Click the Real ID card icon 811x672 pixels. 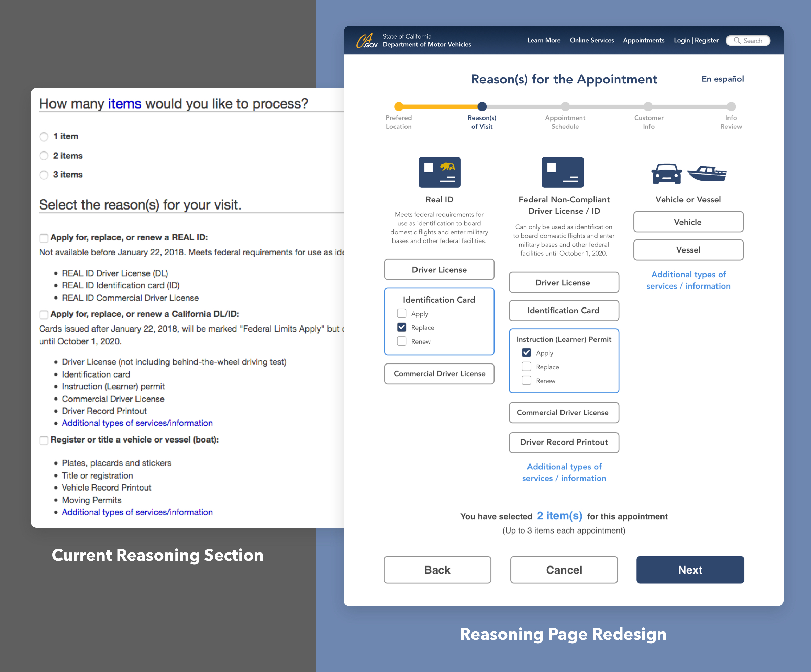[x=440, y=172]
